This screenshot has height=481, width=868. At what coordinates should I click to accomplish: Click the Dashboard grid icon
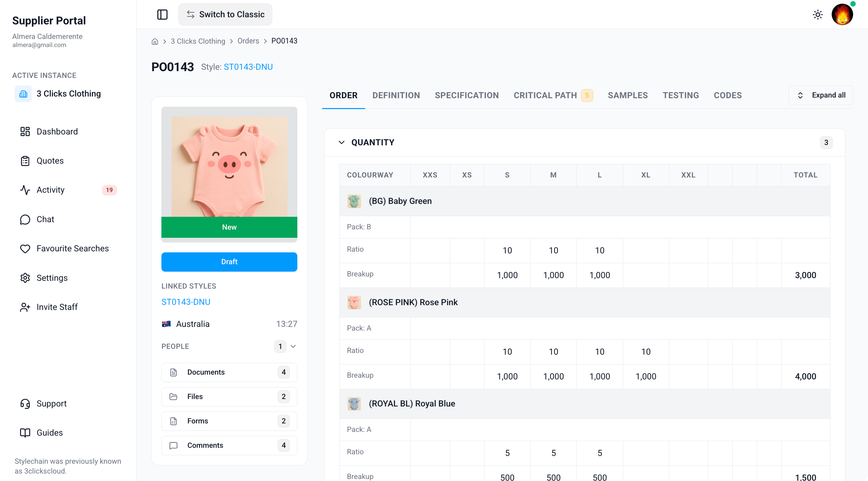pos(25,131)
